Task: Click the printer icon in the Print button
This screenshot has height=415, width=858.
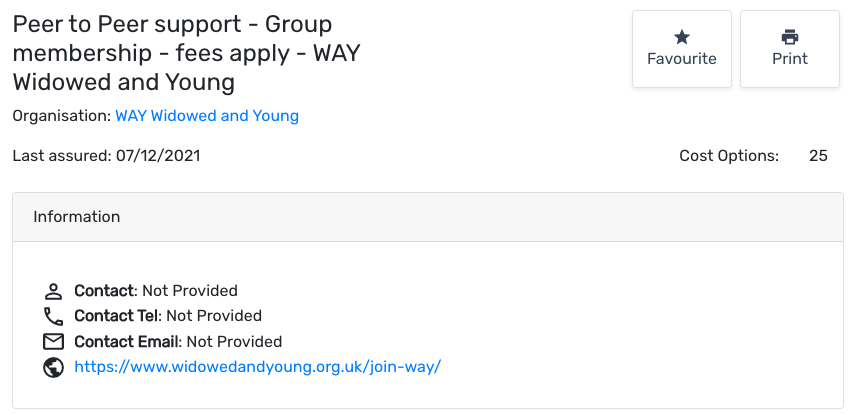Action: coord(790,37)
